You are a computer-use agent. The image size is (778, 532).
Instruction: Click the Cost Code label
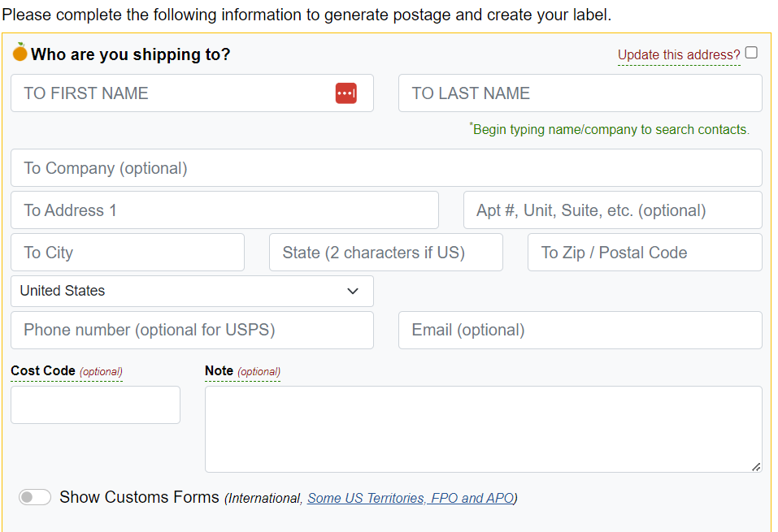[x=43, y=370]
